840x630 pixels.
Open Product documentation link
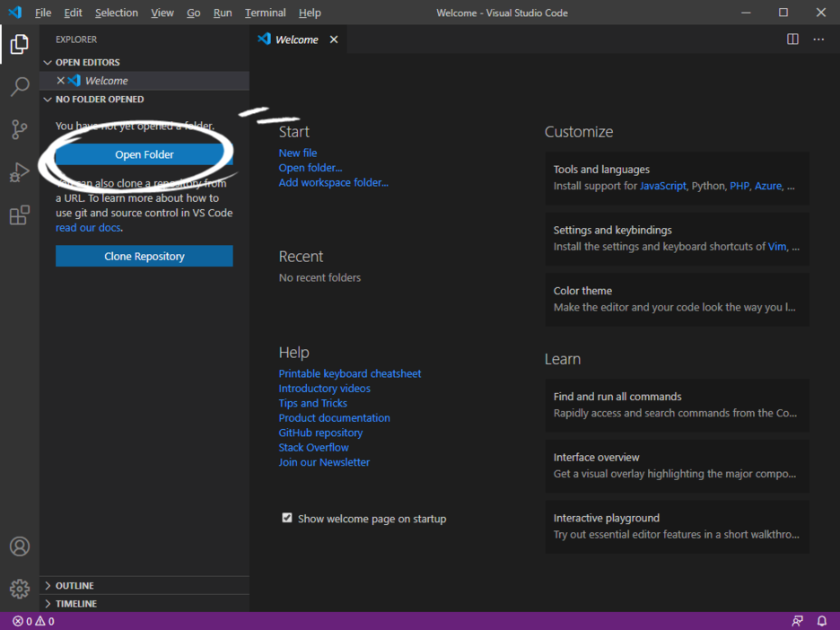(x=334, y=418)
